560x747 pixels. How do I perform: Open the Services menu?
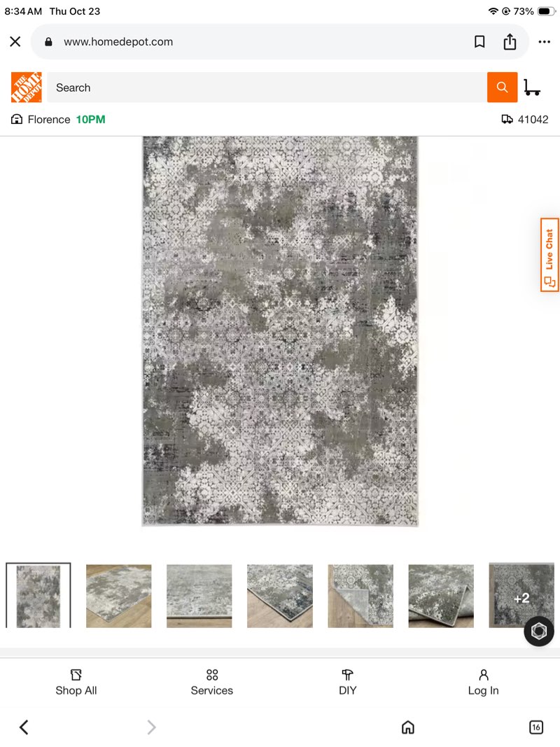tap(212, 683)
